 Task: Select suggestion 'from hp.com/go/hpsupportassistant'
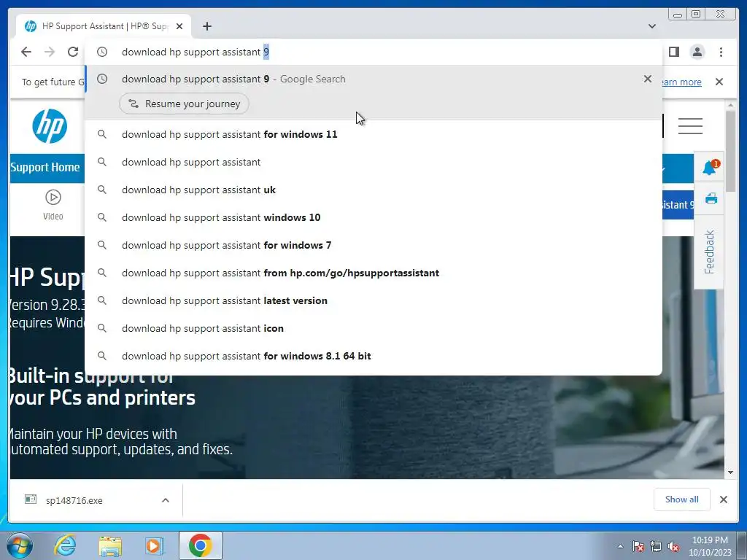pyautogui.click(x=373, y=273)
